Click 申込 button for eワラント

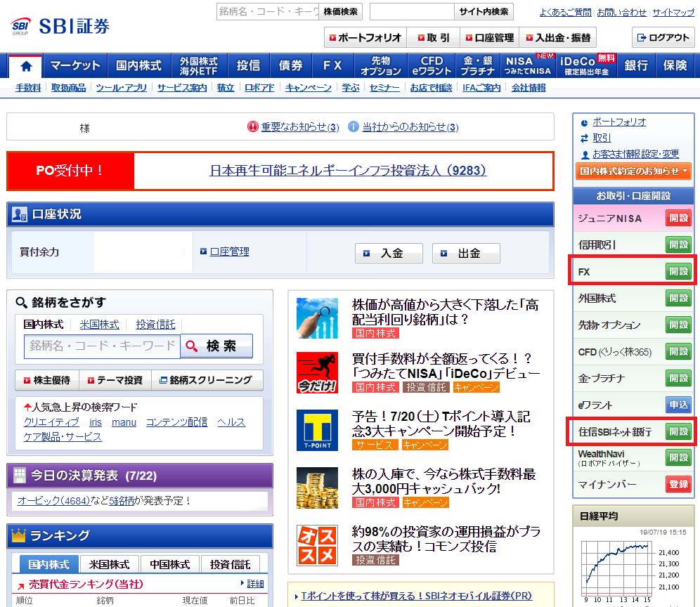click(679, 405)
